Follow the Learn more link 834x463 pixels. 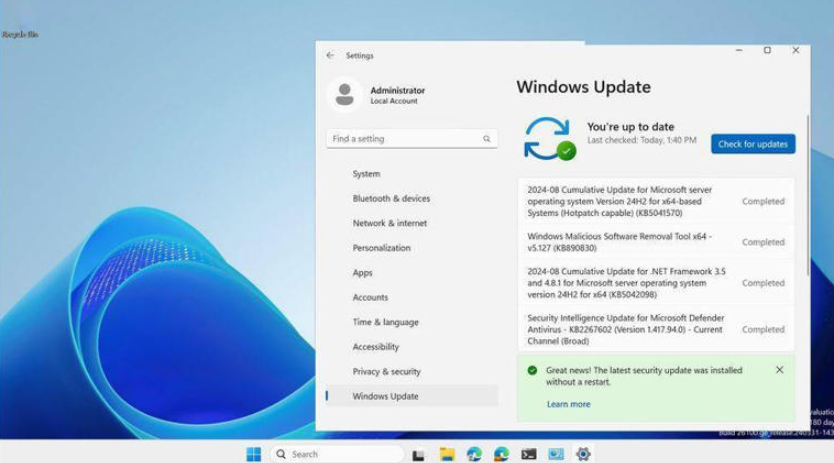click(569, 404)
